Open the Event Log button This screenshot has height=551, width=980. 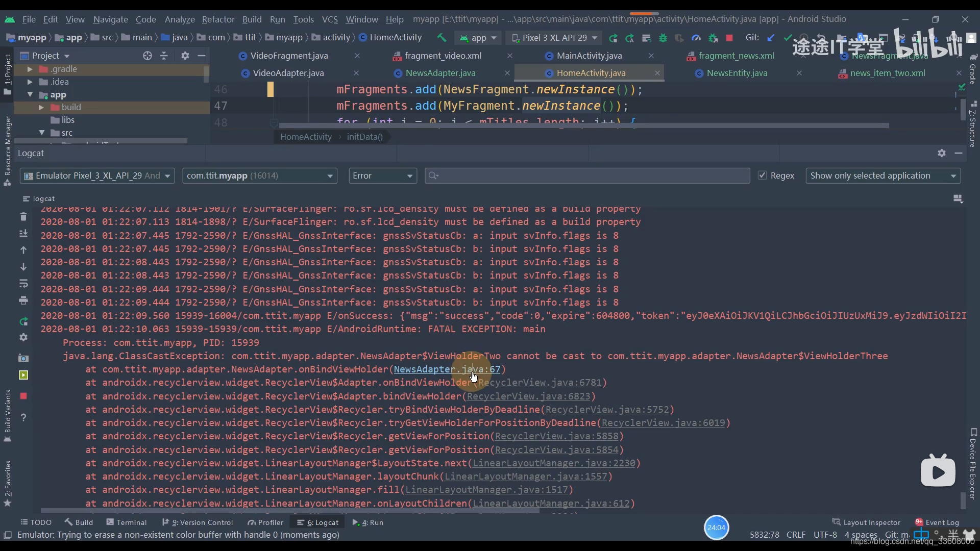pos(937,522)
